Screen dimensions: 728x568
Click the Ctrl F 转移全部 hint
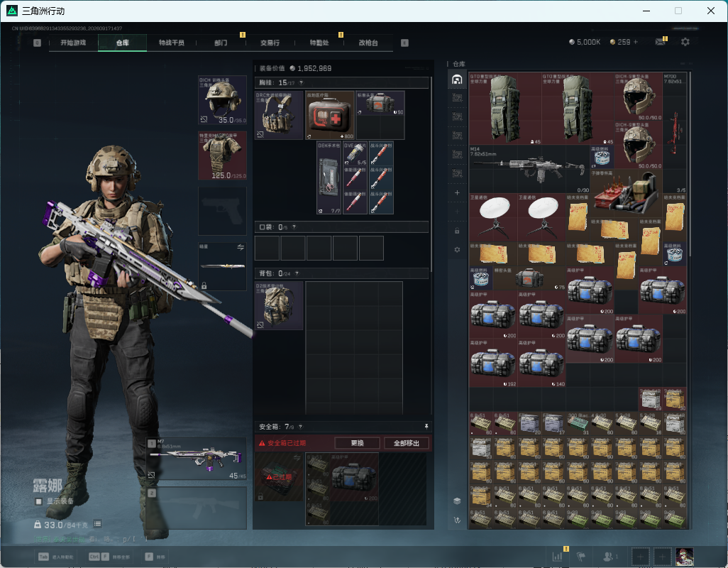click(109, 557)
